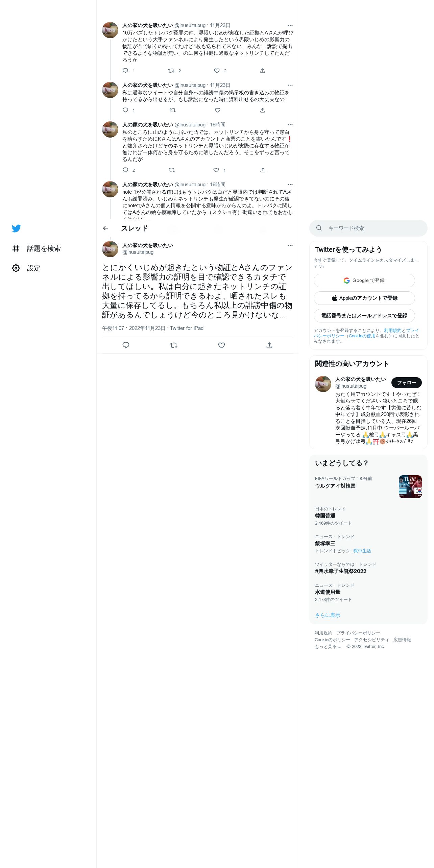Share the main thread tweet
The height and width of the screenshot is (868, 434).
[x=269, y=345]
